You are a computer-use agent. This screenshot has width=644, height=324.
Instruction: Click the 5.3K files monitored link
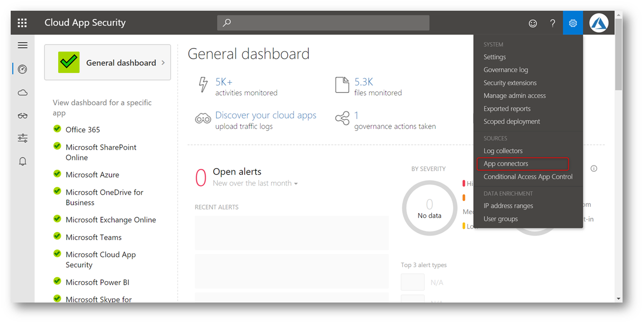click(x=364, y=82)
